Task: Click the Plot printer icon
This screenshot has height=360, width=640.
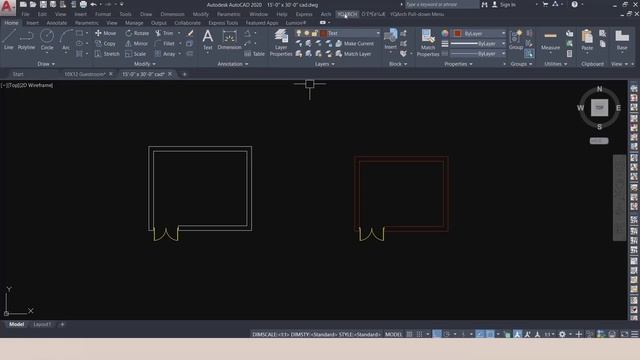Action: [x=83, y=4]
